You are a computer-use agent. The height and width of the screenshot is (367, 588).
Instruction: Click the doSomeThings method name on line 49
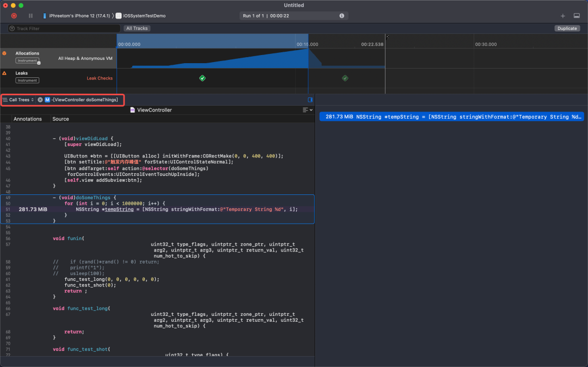94,198
